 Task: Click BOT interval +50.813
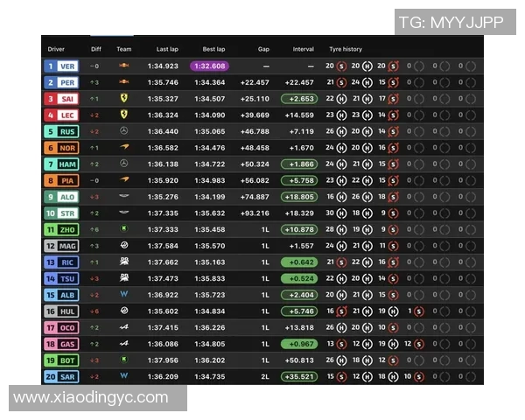(299, 360)
